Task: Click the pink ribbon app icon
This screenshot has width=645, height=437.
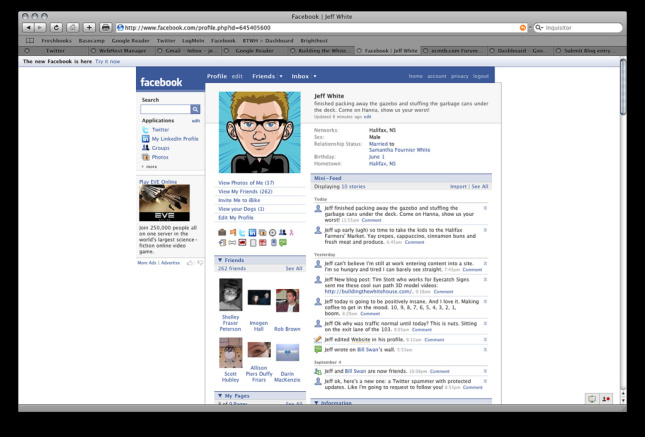Action: (292, 232)
